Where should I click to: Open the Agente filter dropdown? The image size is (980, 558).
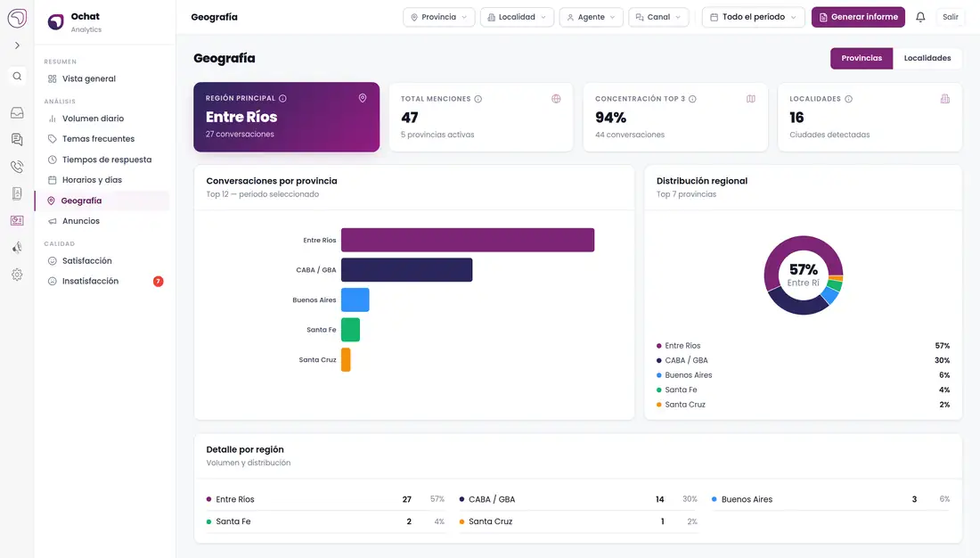(x=592, y=17)
